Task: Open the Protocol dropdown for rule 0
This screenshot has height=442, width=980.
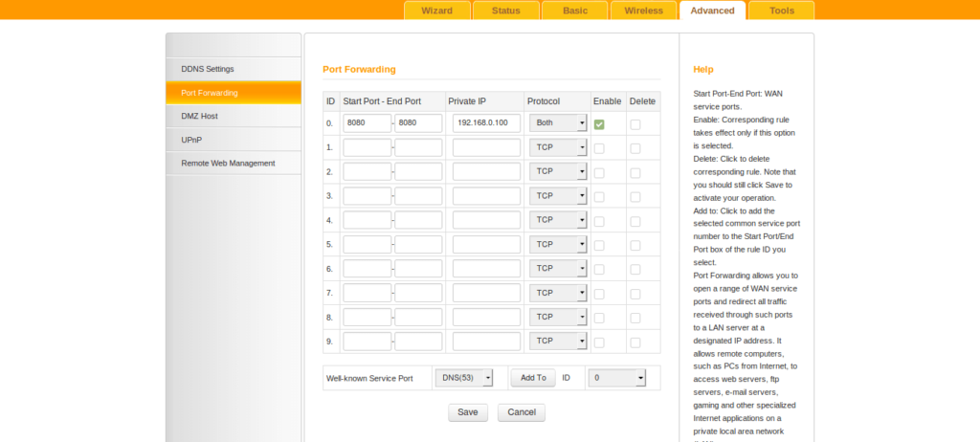Action: coord(558,123)
